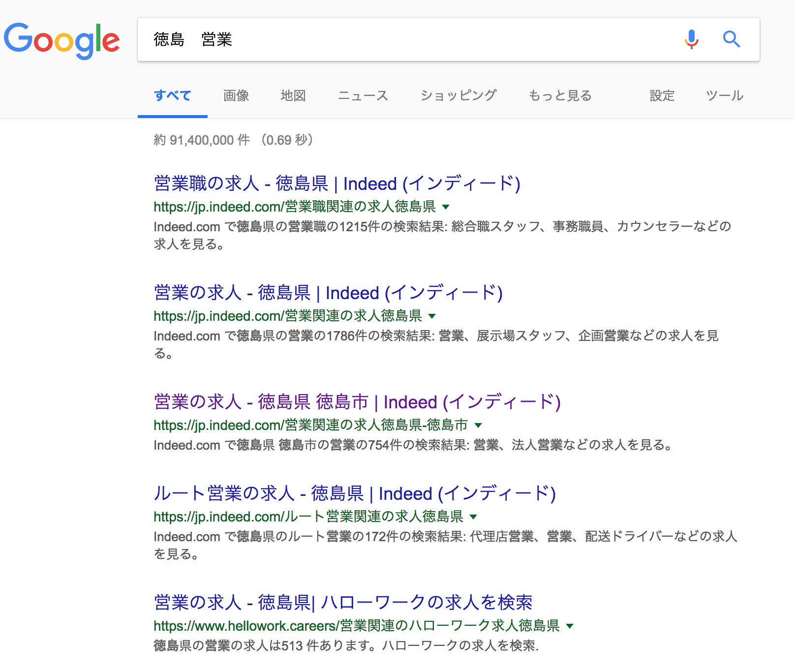
Task: Open the 営業の求人 - 徳島県 | Indeed result
Action: coord(328,293)
